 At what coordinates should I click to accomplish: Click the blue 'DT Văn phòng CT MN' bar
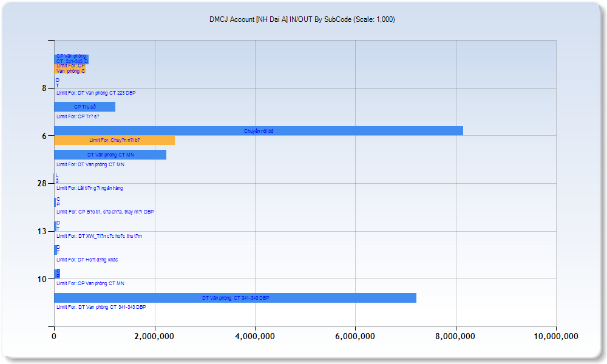pyautogui.click(x=110, y=155)
